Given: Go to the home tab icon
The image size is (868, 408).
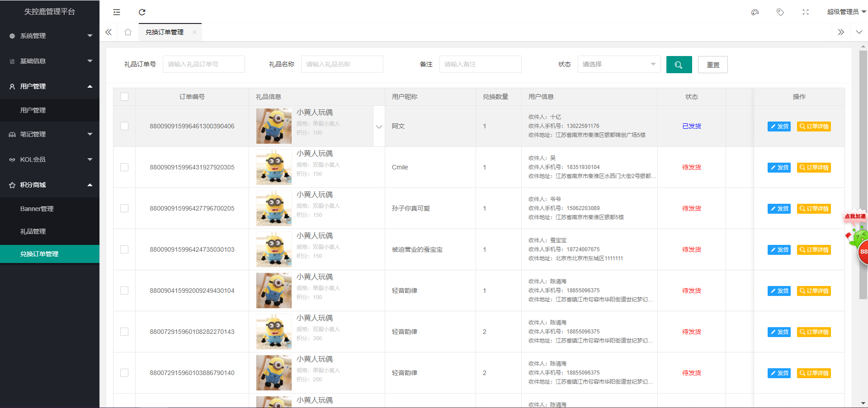Looking at the screenshot, I should click(x=128, y=32).
